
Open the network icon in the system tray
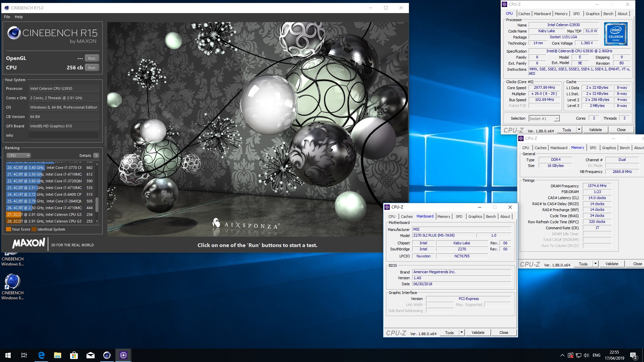(x=578, y=355)
